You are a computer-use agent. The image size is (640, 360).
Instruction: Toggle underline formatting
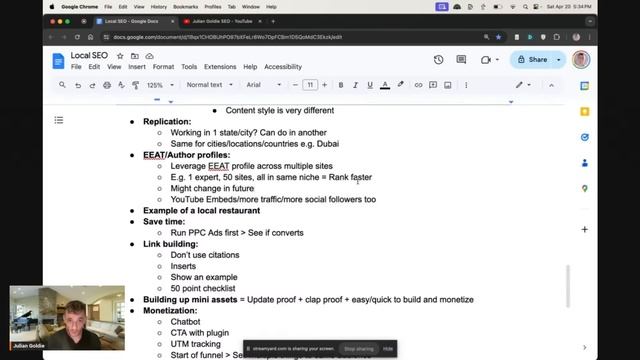click(x=370, y=85)
